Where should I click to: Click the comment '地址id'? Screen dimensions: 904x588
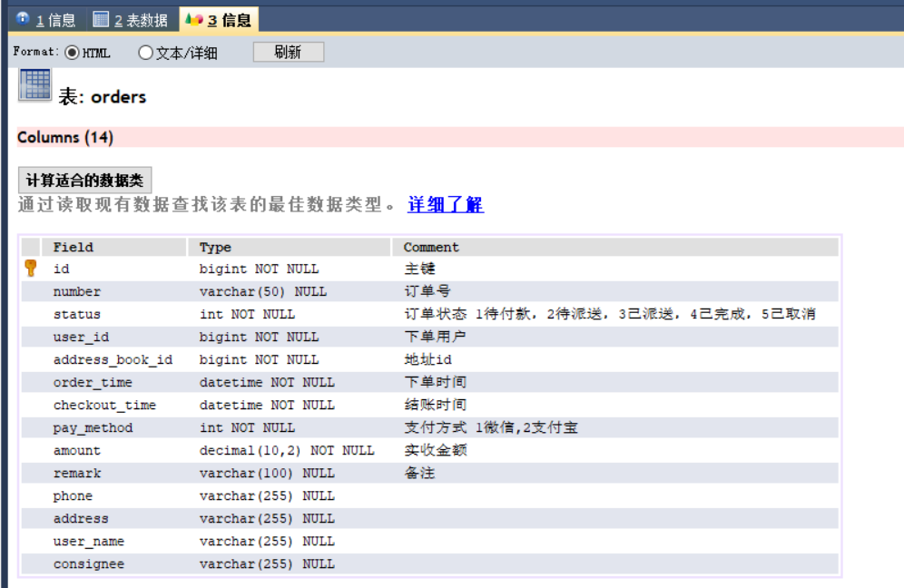point(427,359)
